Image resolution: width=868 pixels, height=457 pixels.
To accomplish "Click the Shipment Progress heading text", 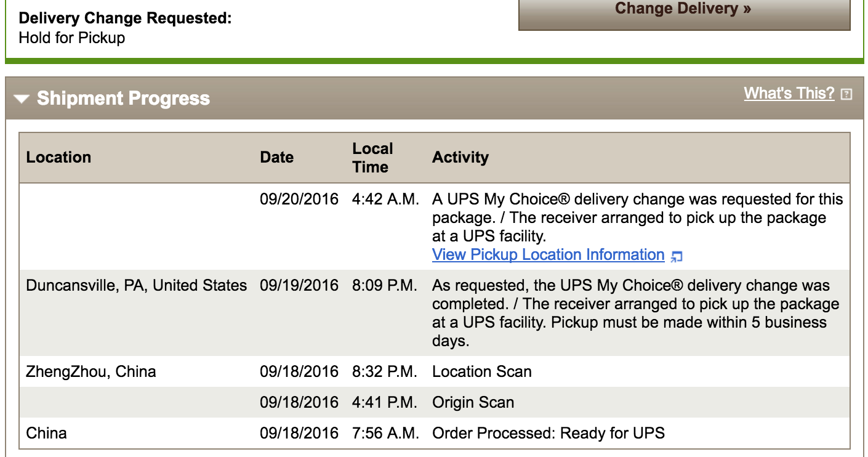I will pos(123,99).
